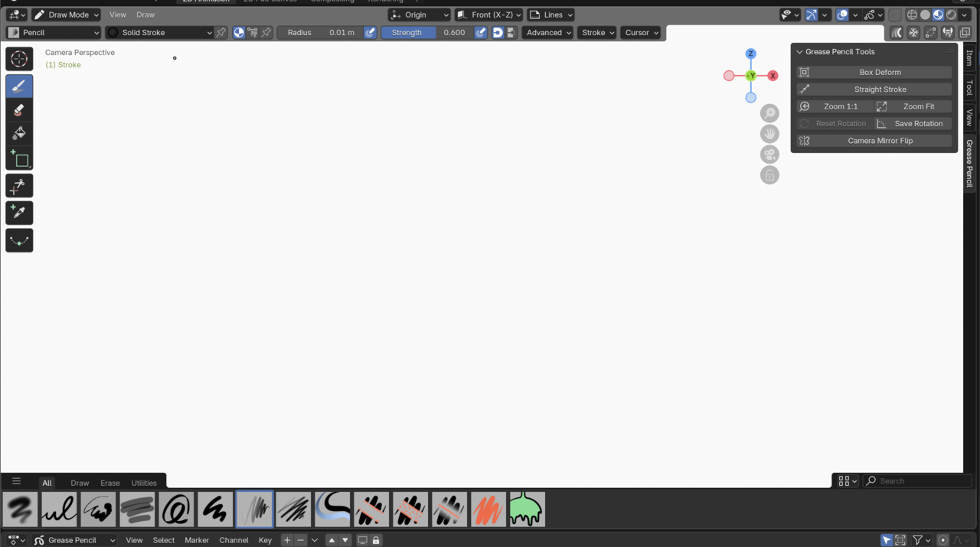Open the Marker menu in dope sheet
The image size is (980, 547).
[197, 540]
